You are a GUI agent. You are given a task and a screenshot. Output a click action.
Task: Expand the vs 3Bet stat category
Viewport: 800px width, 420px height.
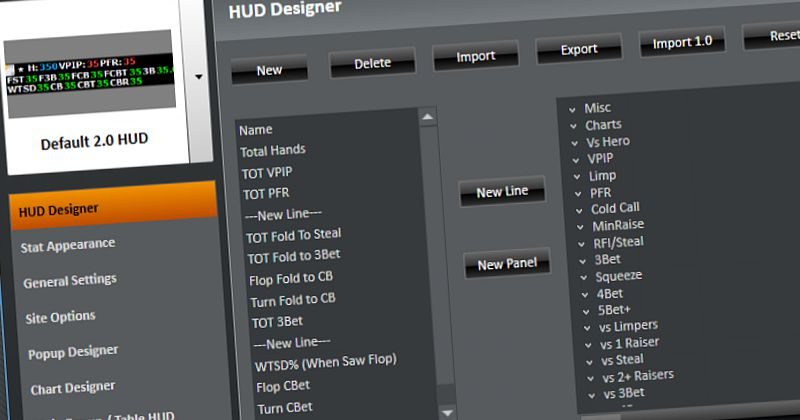click(x=591, y=396)
